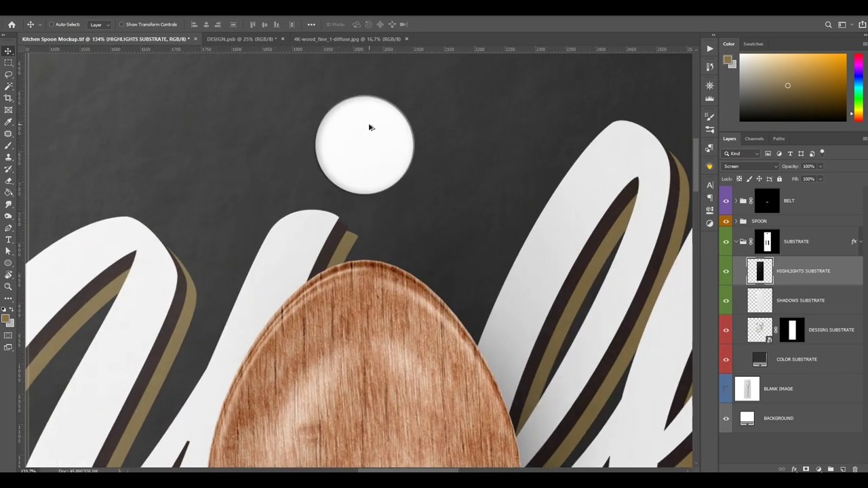Select the Paint Bucket tool
This screenshot has height=488, width=868.
8,192
